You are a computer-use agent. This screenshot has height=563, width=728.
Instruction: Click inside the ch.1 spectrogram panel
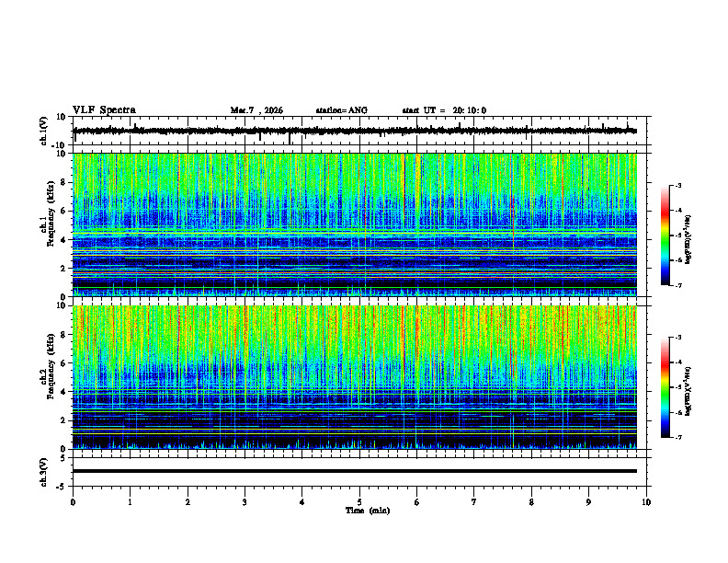355,224
